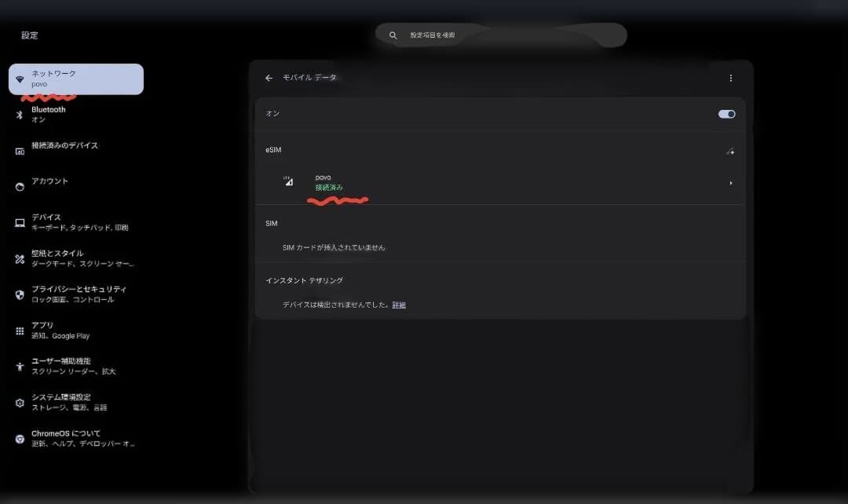
Task: Open the three-dot overflow menu
Action: 731,78
